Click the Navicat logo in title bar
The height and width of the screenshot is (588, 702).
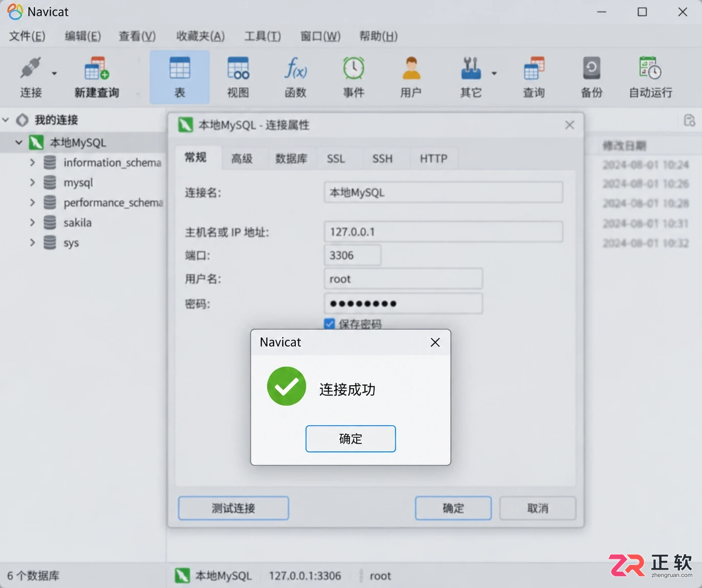15,11
